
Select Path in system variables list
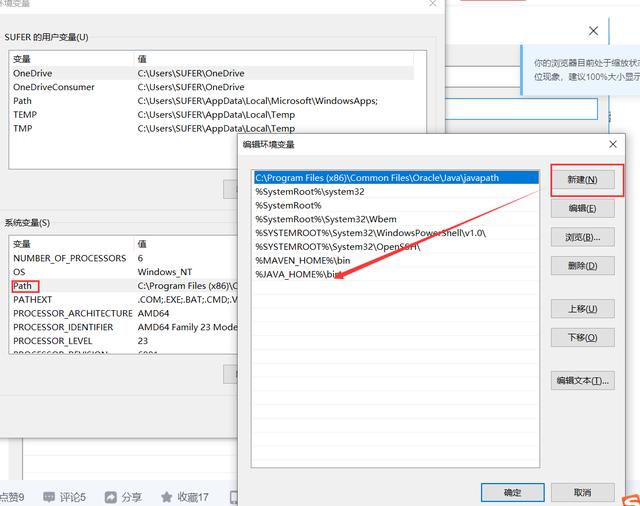click(124, 286)
